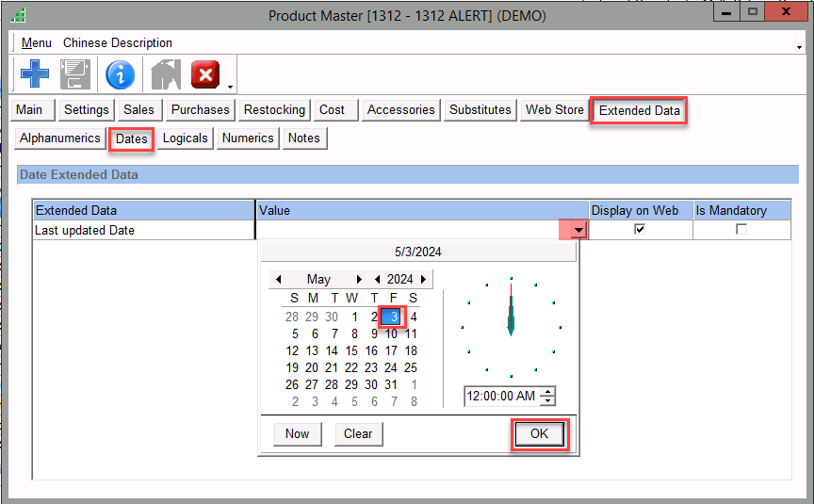814x504 pixels.
Task: Confirm the date with OK button
Action: click(x=539, y=433)
